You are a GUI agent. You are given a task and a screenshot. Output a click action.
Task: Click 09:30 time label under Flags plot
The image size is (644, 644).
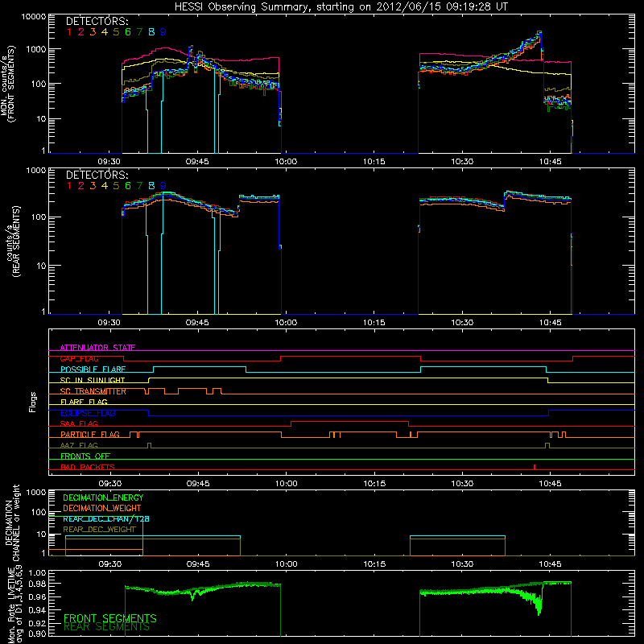tap(110, 484)
